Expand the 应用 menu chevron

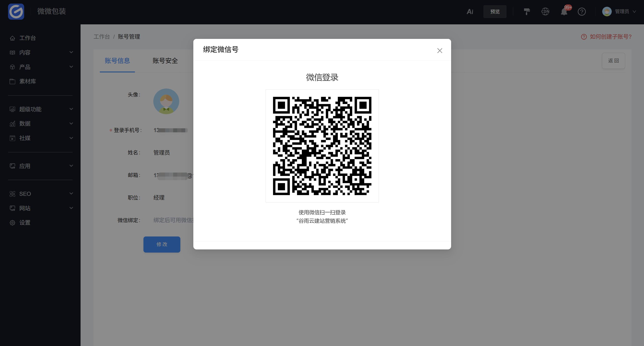coord(71,165)
